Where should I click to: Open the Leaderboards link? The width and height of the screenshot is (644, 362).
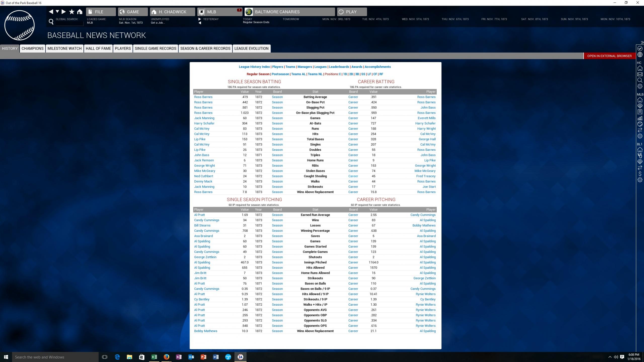tap(339, 67)
